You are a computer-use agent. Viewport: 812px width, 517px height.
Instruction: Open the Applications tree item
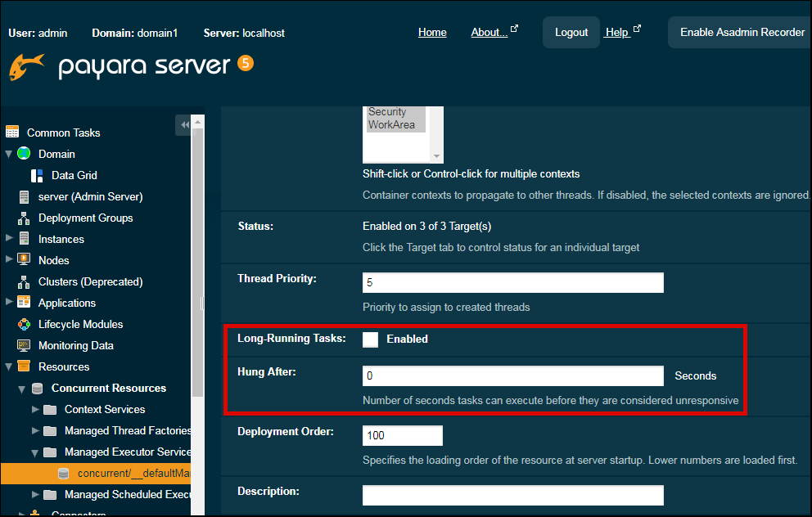click(66, 303)
